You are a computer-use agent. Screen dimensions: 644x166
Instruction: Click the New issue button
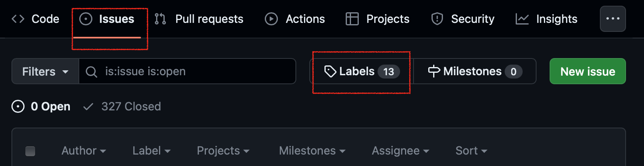coord(587,72)
